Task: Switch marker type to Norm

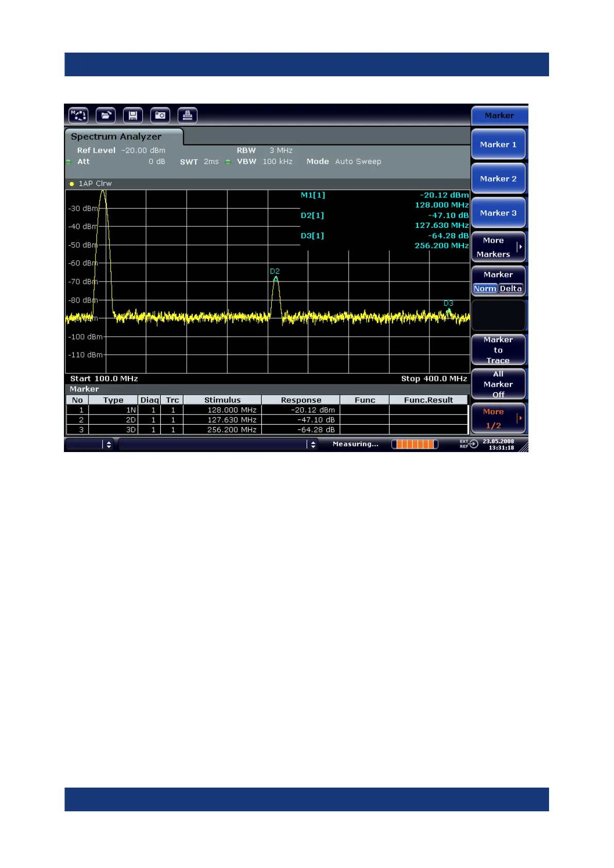Action: pos(485,289)
